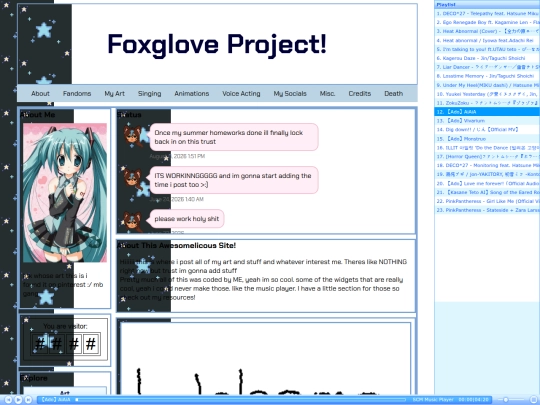Play track 7 Liar Dancer

tap(487, 67)
